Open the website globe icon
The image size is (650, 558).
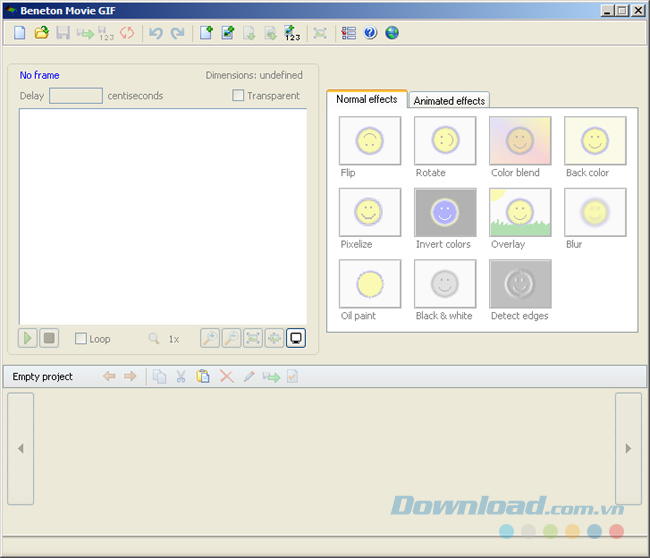click(x=392, y=33)
